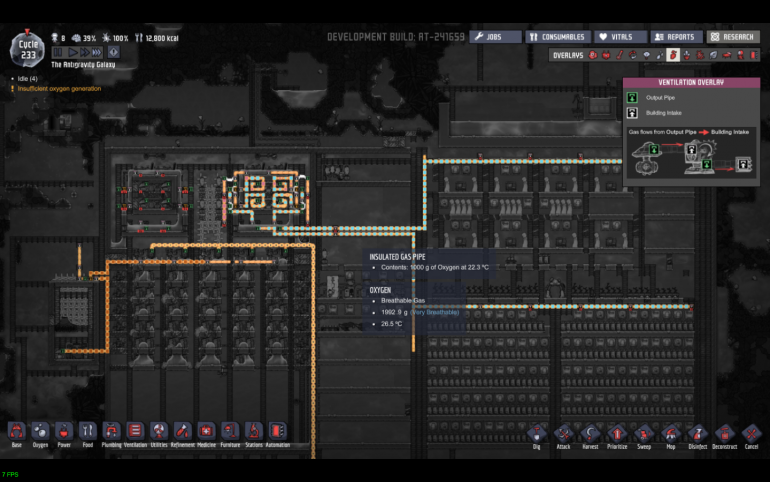Choose the Deconstruct tool
The width and height of the screenshot is (770, 482).
(724, 433)
